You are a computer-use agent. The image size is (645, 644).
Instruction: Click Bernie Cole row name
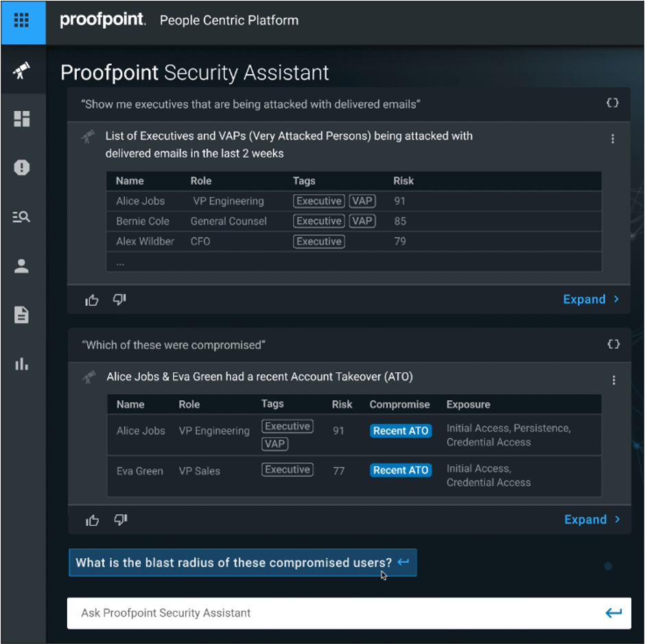142,221
